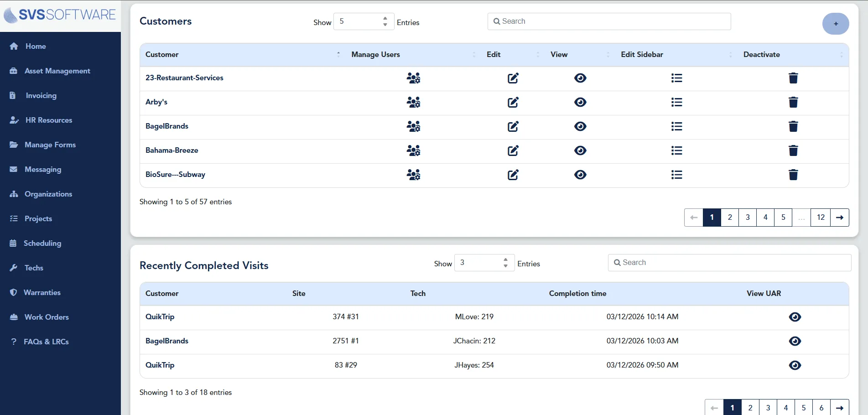Edit the Arby's customer
868x415 pixels.
[x=513, y=102]
